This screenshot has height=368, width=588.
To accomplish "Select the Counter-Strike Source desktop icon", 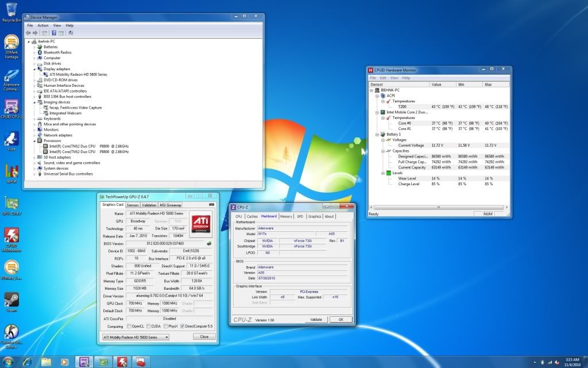I will click(x=11, y=336).
